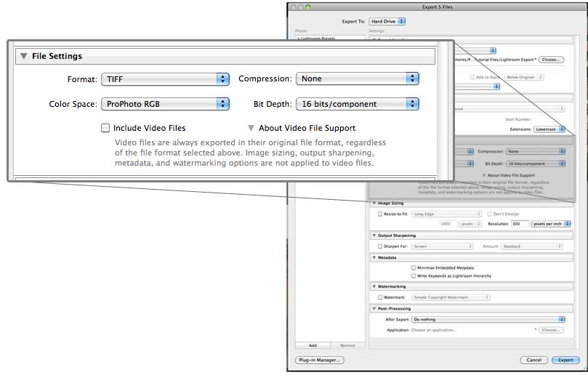Click Choose button in the Application row
The width and height of the screenshot is (588, 375).
point(551,330)
